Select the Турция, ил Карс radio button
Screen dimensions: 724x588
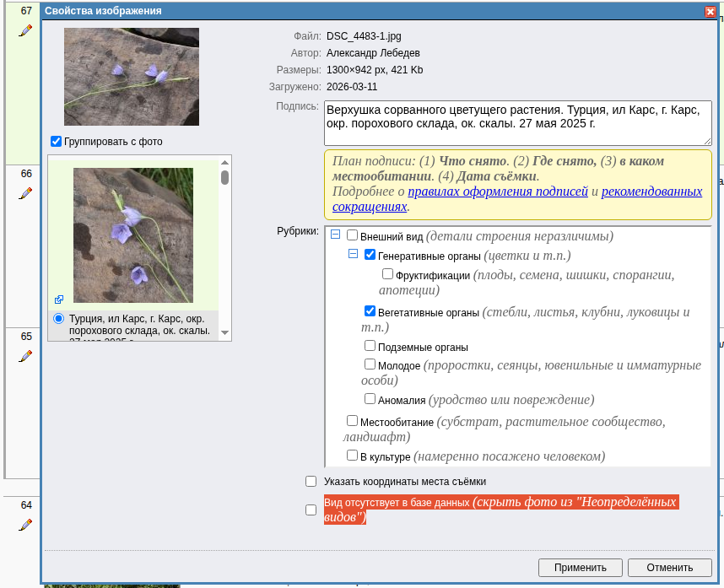pyautogui.click(x=58, y=319)
